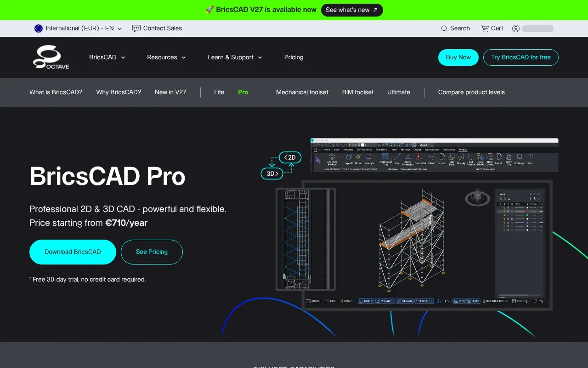The width and height of the screenshot is (588, 368).
Task: Open the Mechanical toolset tab
Action: click(302, 92)
